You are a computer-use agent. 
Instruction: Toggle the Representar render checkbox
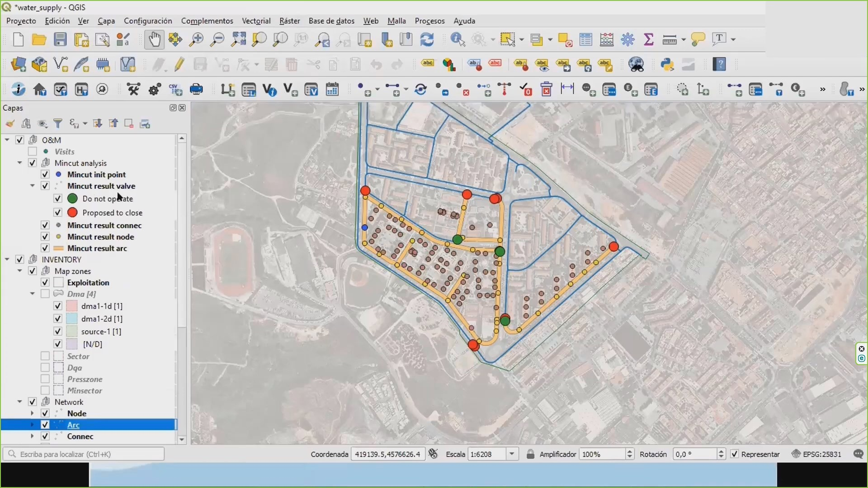735,454
